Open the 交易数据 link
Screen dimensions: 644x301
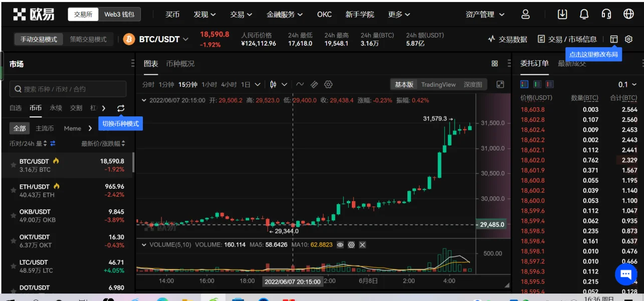pos(507,39)
